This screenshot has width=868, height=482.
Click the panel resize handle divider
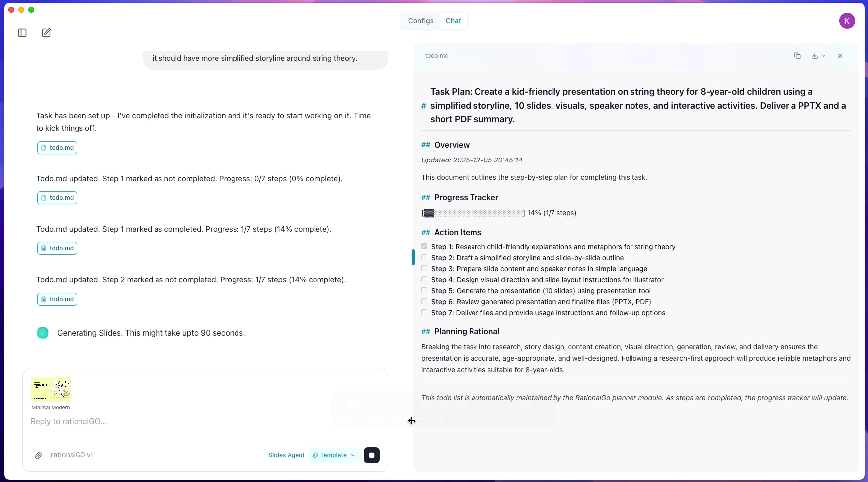click(x=413, y=257)
